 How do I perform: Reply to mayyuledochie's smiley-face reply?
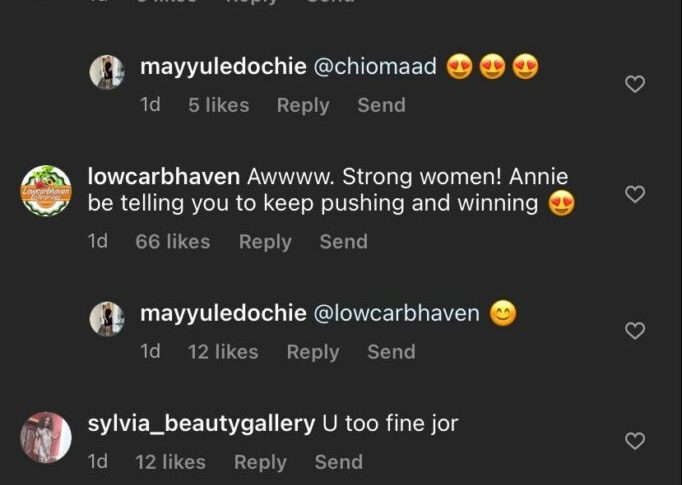point(313,352)
